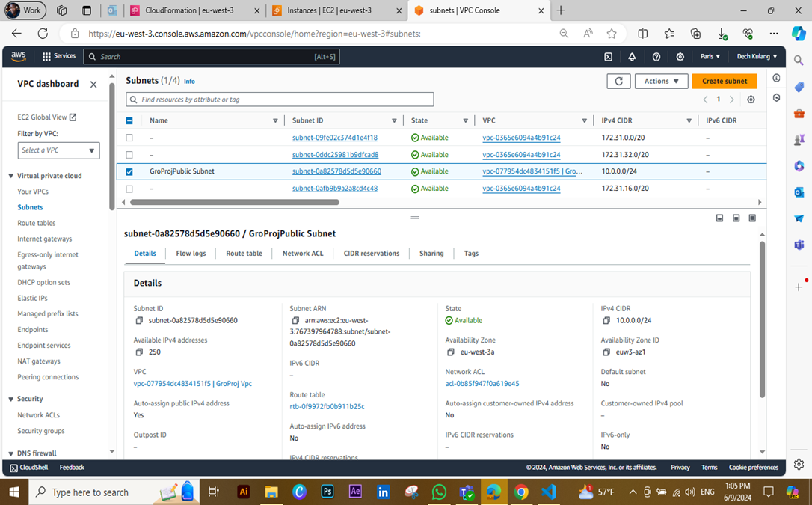812x505 pixels.
Task: Open AWS support help icon
Action: (x=656, y=56)
